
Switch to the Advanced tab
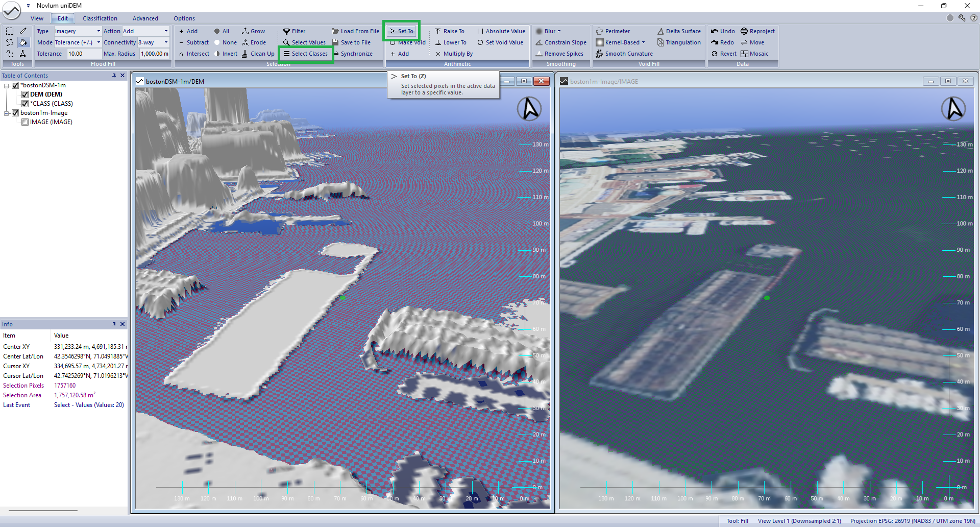(x=145, y=18)
